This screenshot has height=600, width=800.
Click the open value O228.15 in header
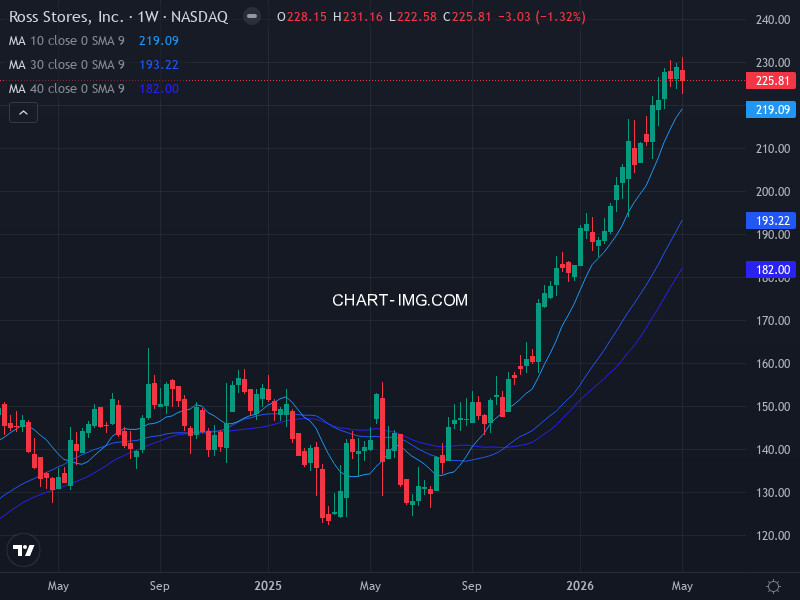point(302,17)
